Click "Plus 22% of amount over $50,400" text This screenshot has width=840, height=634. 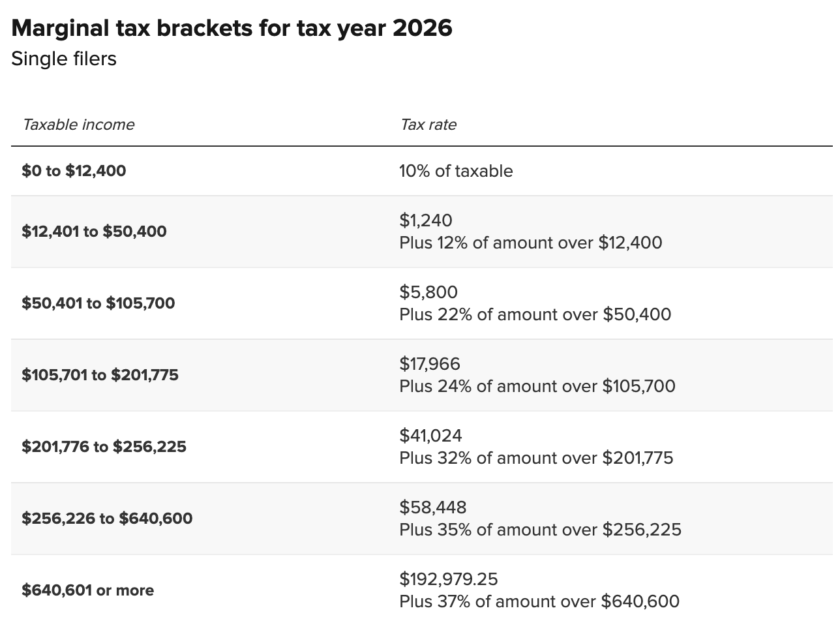point(535,314)
